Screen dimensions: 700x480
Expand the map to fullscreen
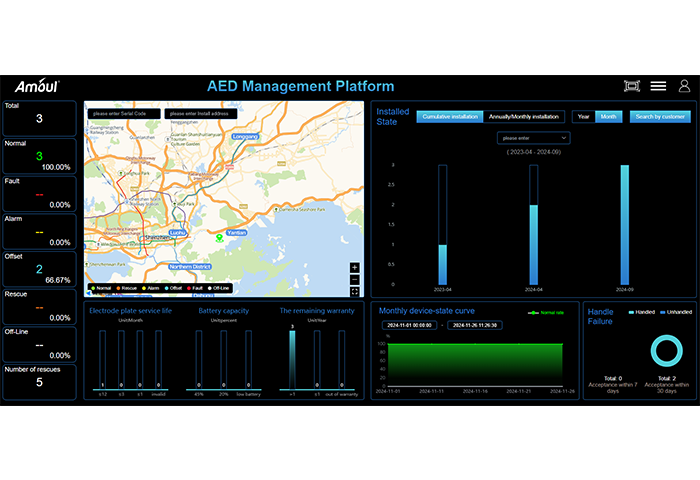pos(354,291)
